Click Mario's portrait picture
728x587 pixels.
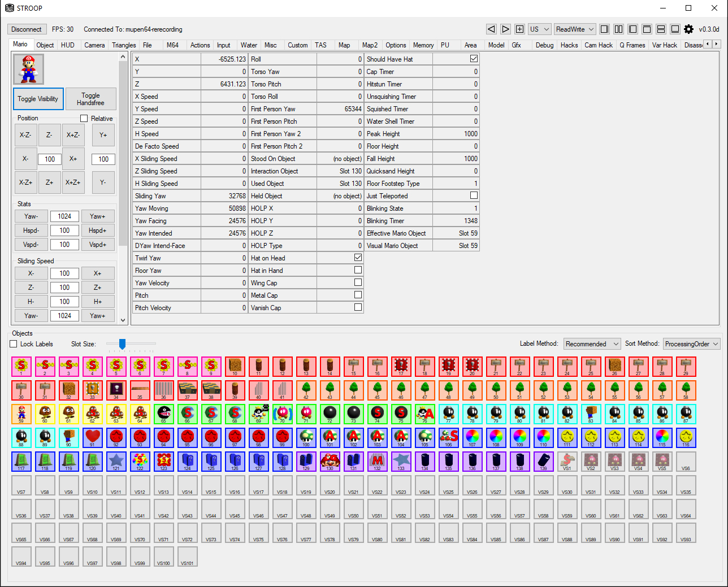tap(28, 69)
